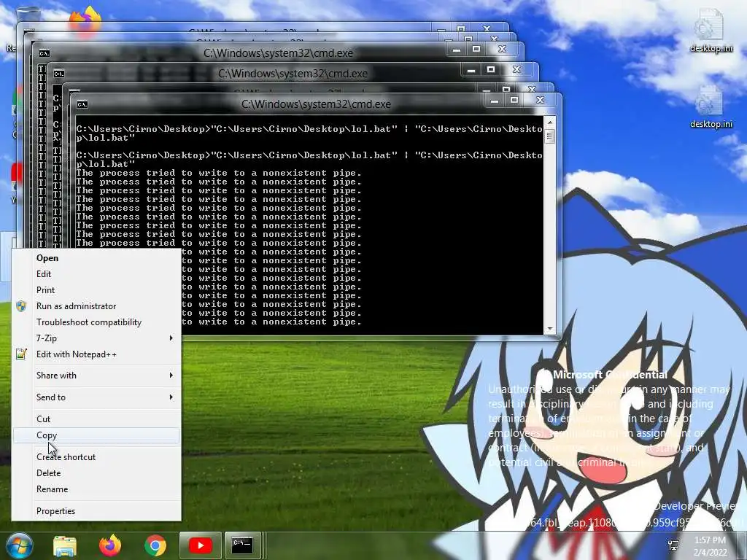This screenshot has width=747, height=560.
Task: Open Windows Explorer from the taskbar
Action: [x=65, y=546]
